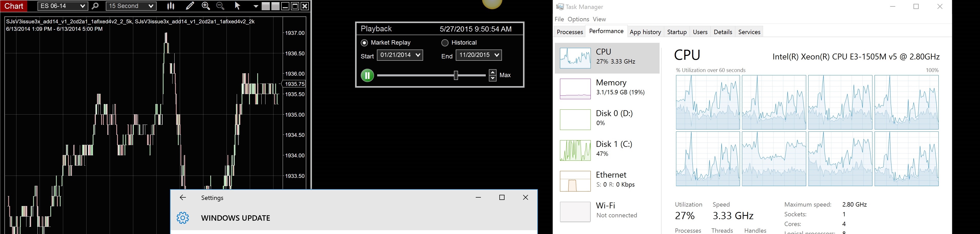Image resolution: width=980 pixels, height=234 pixels.
Task: Select the Historical radio button
Action: pos(445,43)
